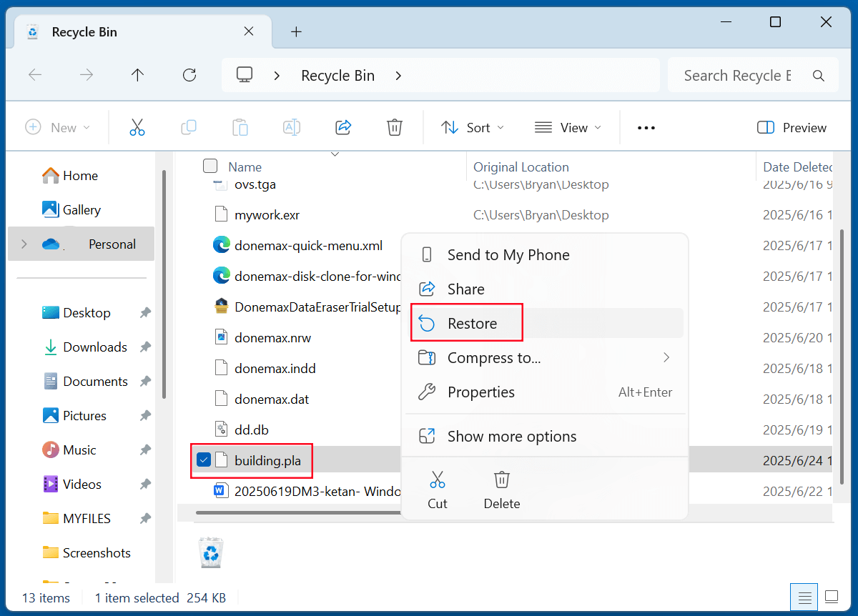Uncheck the building.pla checkbox
Image resolution: width=858 pixels, height=616 pixels.
coord(204,460)
